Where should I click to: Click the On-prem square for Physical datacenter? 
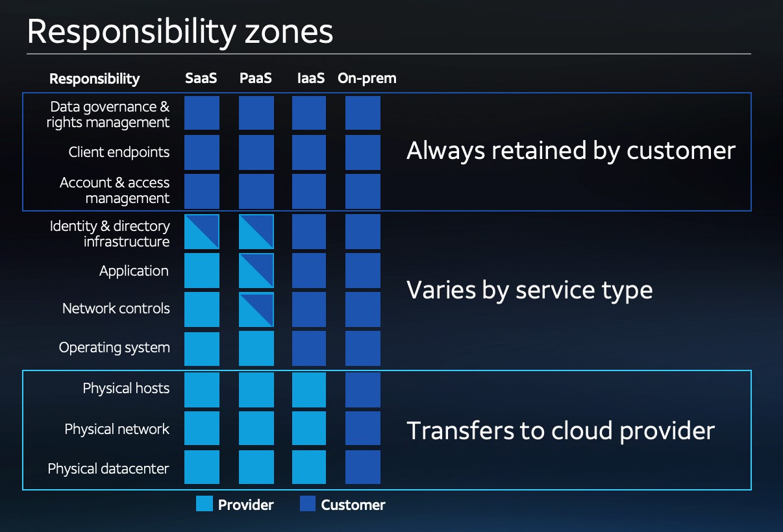363,467
